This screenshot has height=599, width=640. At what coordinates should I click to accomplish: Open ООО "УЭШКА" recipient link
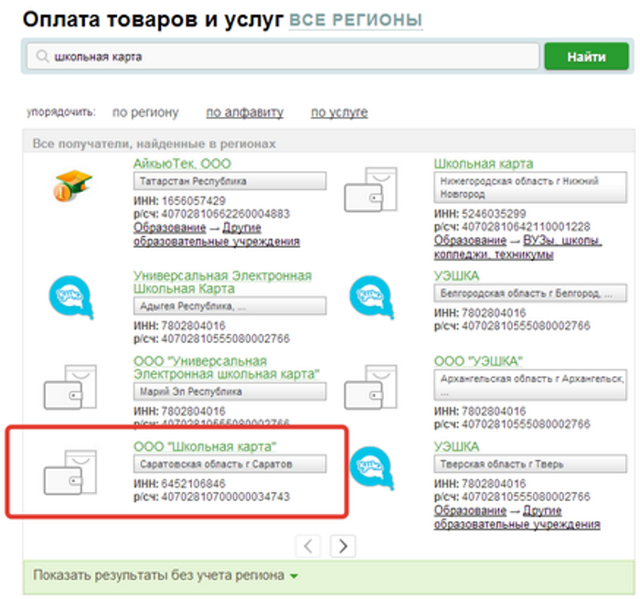pyautogui.click(x=478, y=361)
